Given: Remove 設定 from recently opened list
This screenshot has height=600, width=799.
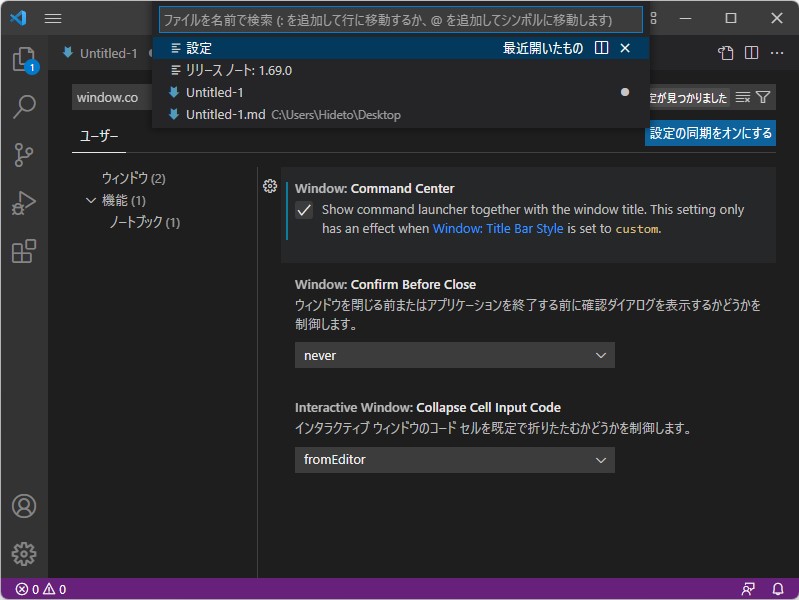Looking at the screenshot, I should pos(625,48).
